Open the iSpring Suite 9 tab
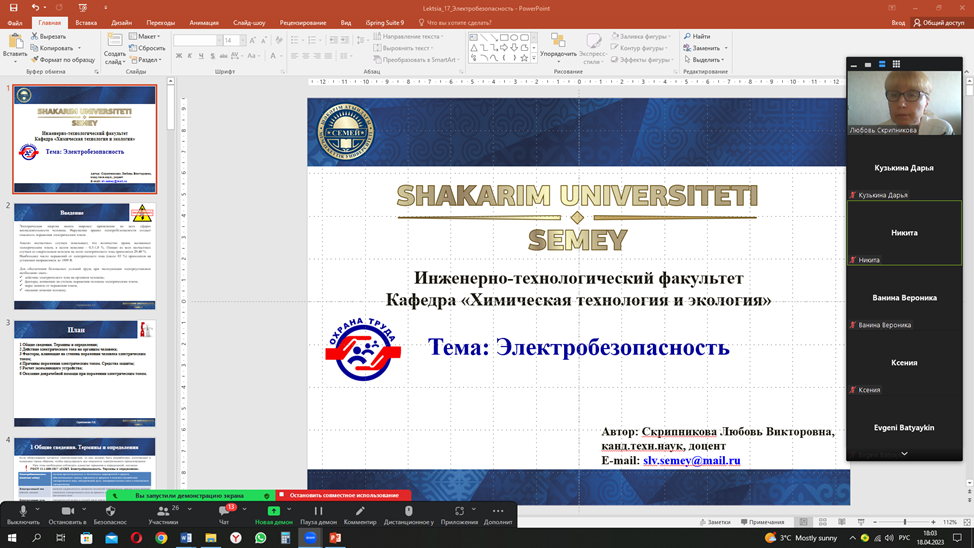Screen dimensions: 974x548 [x=384, y=22]
